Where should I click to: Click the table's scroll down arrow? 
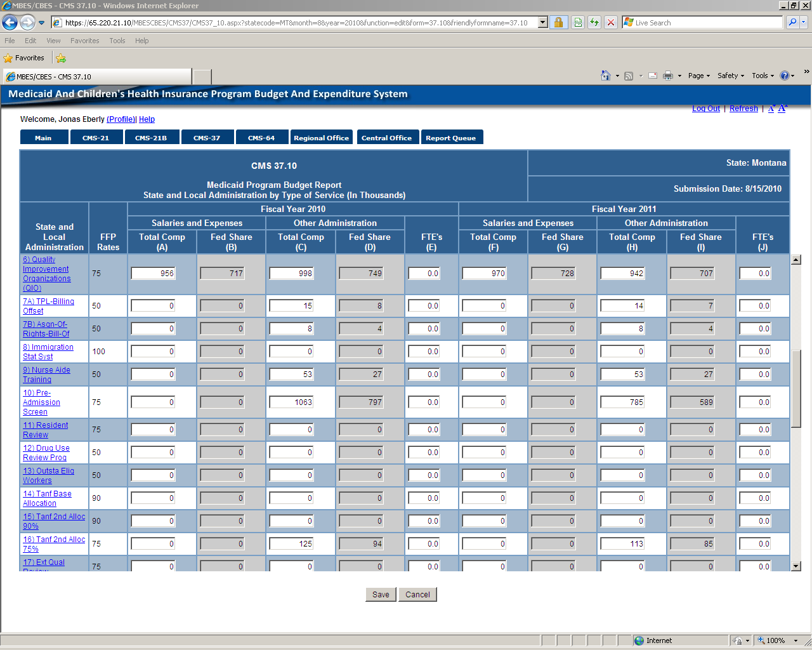(x=796, y=566)
